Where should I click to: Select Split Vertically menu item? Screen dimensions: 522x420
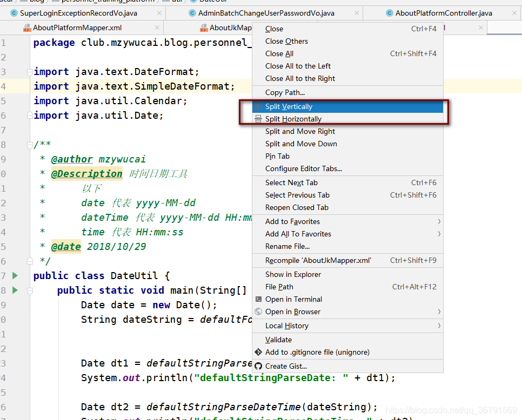tap(347, 106)
